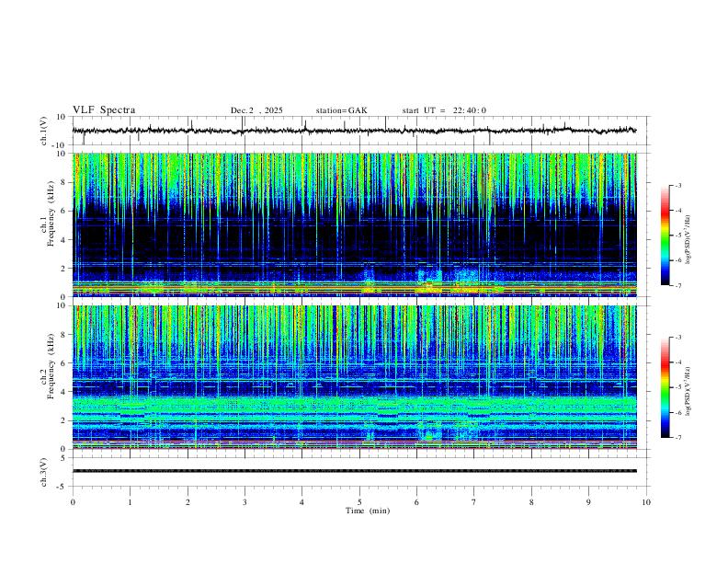Screen dimensions: 728x563
Task: Click the "start UT = 22:40:0" header text
Action: (x=444, y=110)
